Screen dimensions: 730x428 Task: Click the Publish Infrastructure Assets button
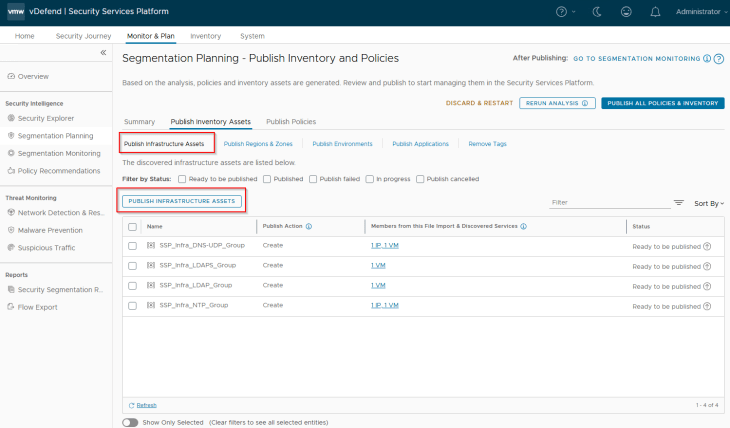[182, 201]
